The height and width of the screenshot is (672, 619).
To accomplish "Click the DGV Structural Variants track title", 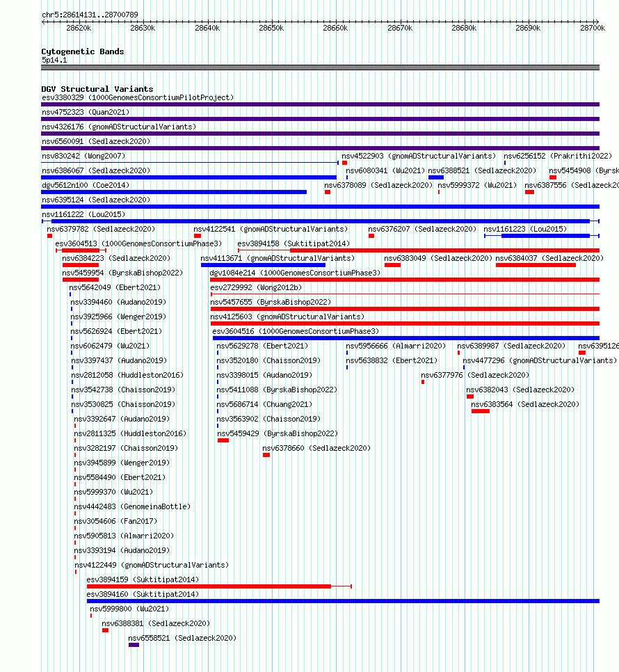I will click(x=97, y=89).
